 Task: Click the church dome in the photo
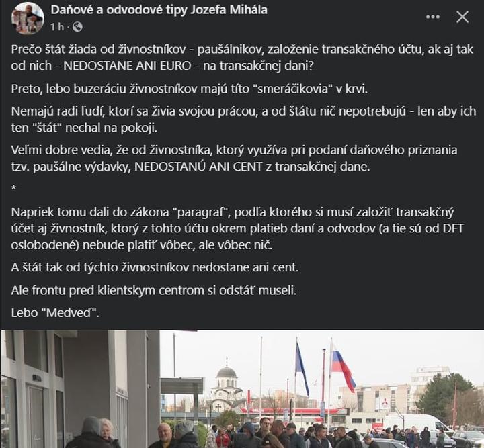click(x=227, y=373)
